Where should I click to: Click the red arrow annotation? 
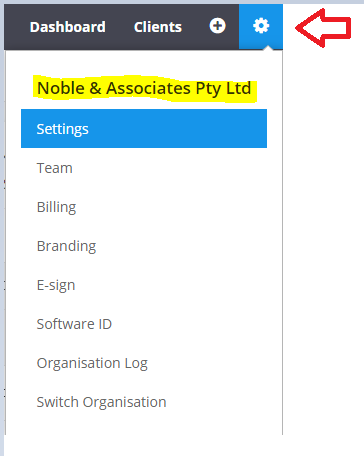tap(323, 28)
